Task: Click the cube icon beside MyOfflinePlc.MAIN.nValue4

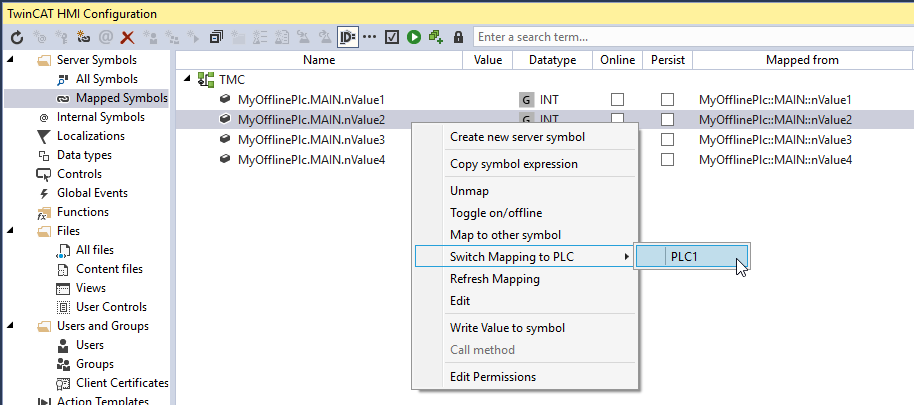Action: 225,159
